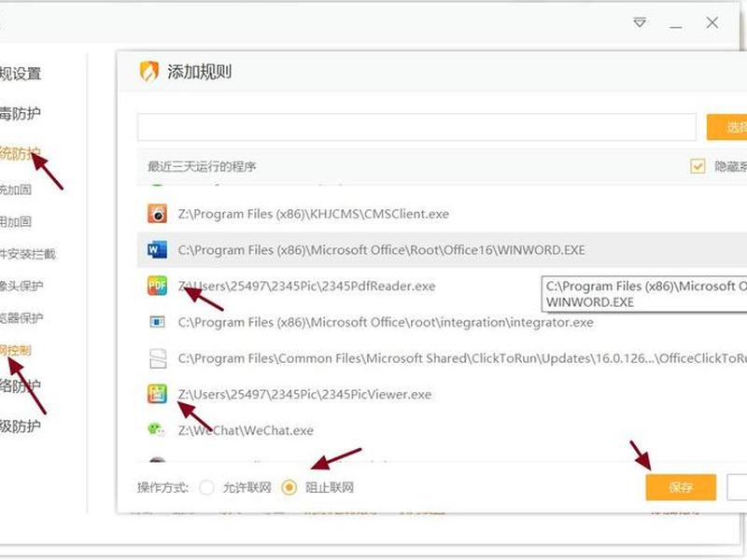Screen dimensions: 747x560
Task: Click the 2345PicViewer picture icon
Action: 157,394
